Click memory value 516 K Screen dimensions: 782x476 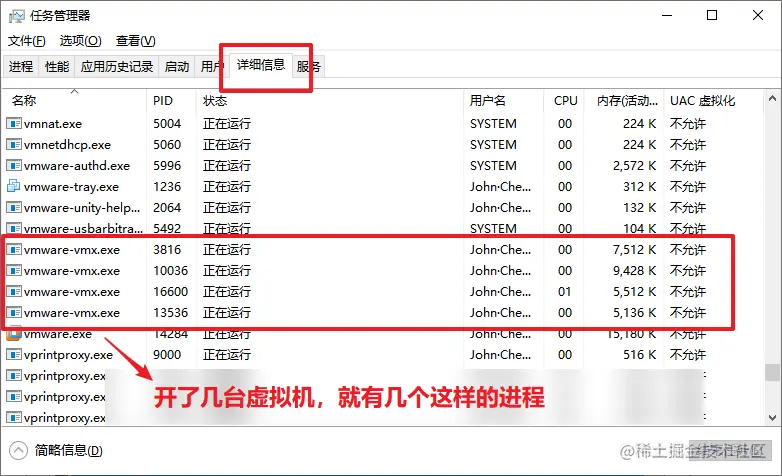click(x=639, y=355)
